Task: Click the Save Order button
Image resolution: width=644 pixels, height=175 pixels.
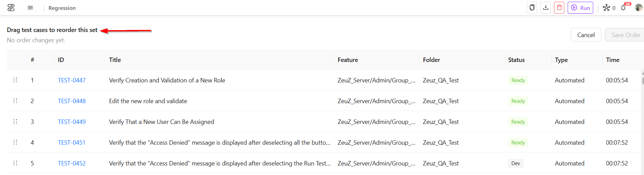Action: pyautogui.click(x=625, y=35)
